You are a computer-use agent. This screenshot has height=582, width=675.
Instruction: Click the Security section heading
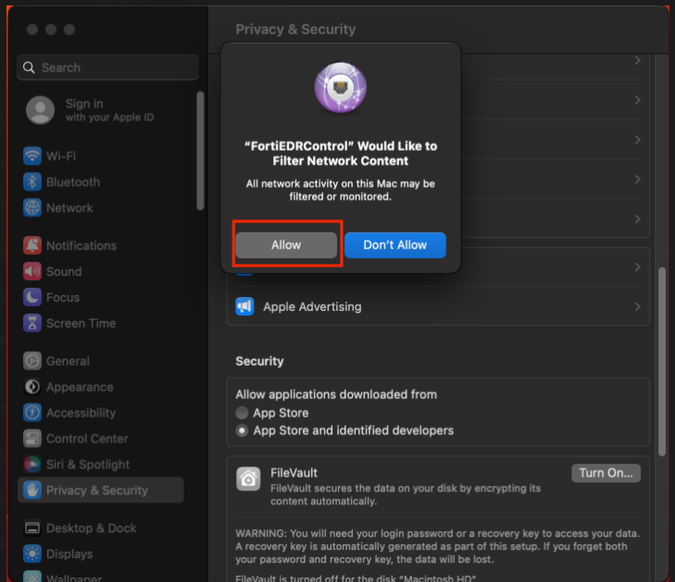pos(260,361)
